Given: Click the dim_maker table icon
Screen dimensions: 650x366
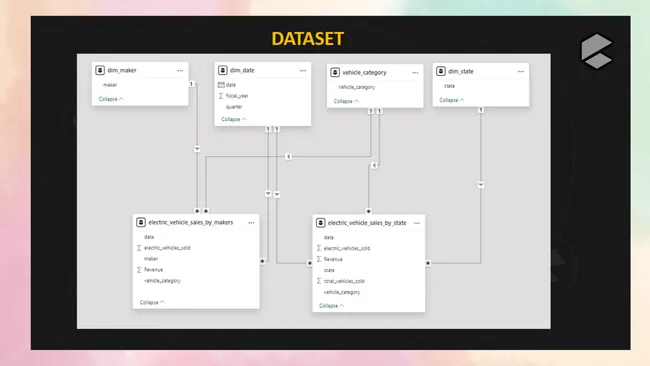Looking at the screenshot, I should click(100, 70).
